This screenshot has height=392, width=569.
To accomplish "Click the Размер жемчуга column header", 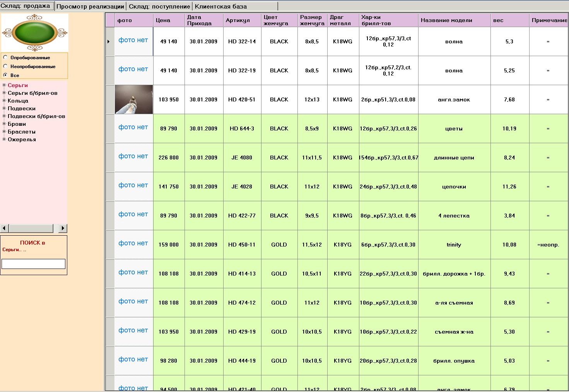I will point(313,20).
